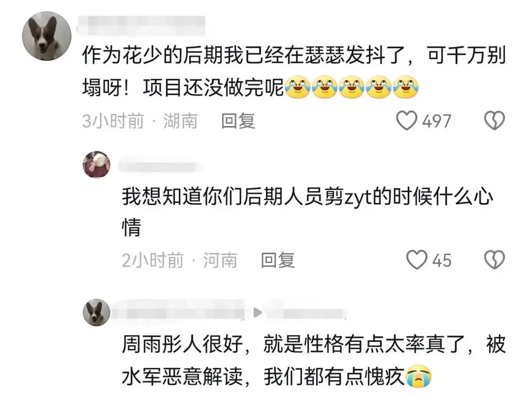Reply to the 3小时前 湖南 comment

238,121
